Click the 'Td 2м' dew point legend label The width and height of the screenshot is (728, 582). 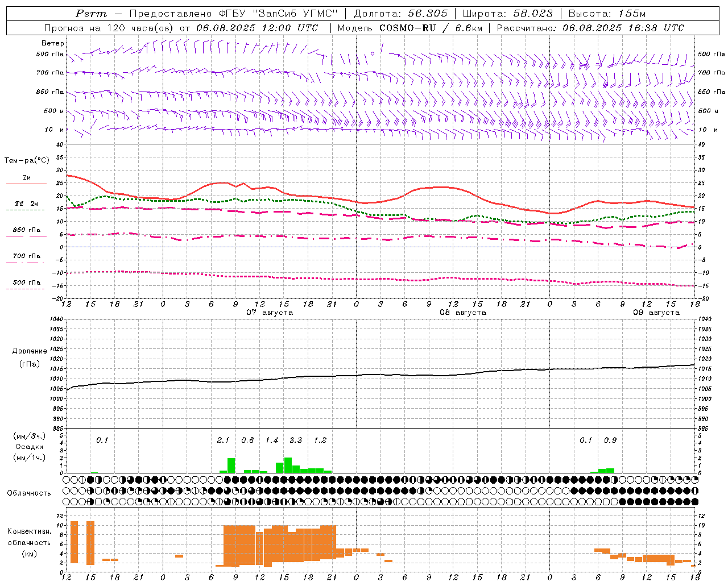click(26, 203)
